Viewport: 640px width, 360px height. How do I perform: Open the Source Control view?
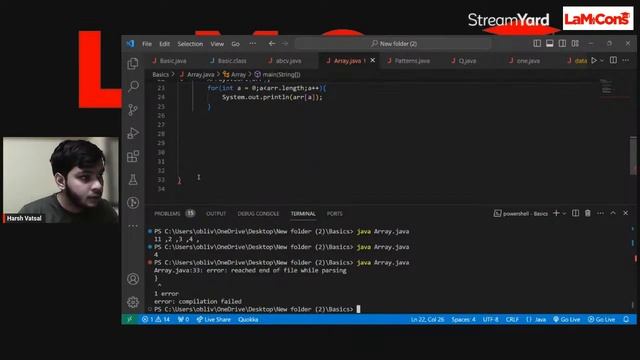133,110
